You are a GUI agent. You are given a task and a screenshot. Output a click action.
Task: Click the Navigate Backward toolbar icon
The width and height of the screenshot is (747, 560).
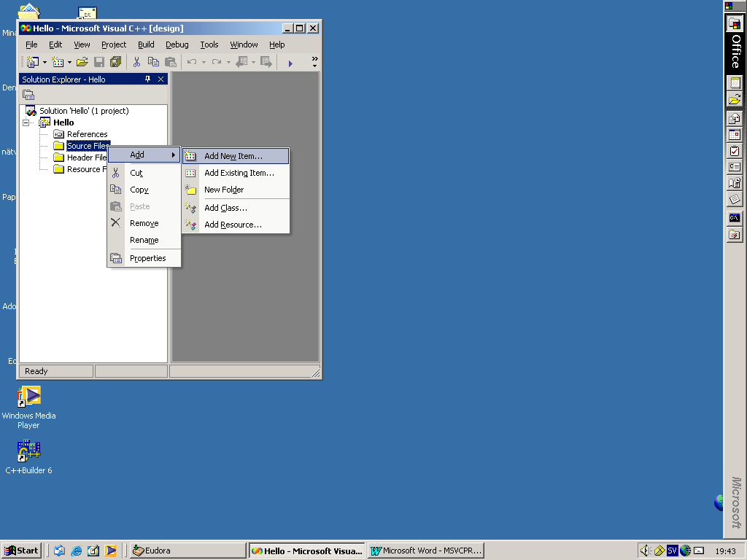pos(241,62)
